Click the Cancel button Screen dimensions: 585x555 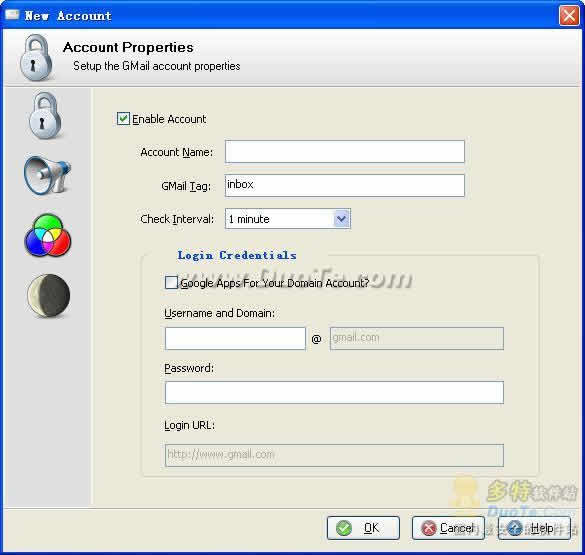tap(448, 528)
